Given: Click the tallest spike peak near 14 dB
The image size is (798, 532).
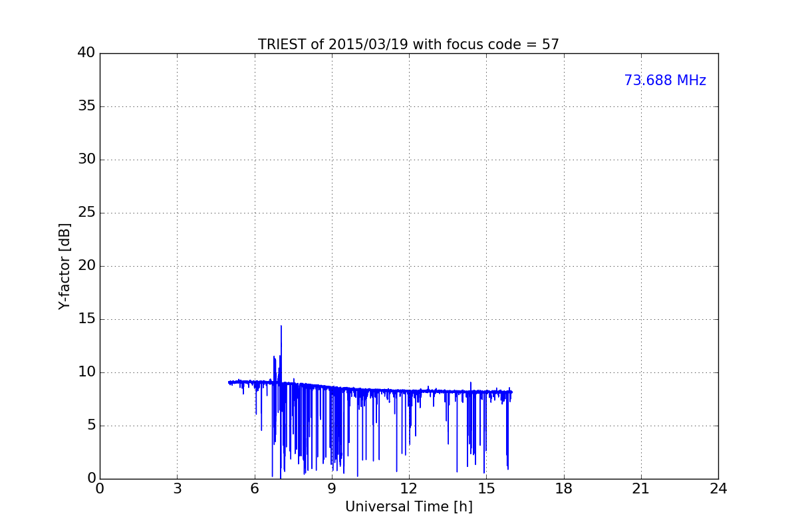Looking at the screenshot, I should point(281,326).
